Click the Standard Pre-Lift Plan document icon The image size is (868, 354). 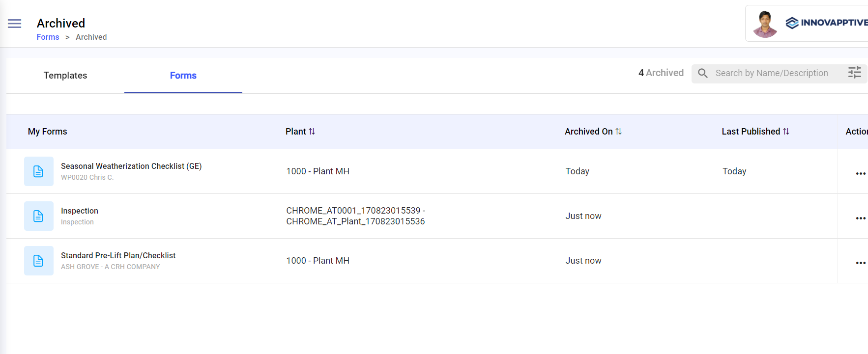click(38, 261)
